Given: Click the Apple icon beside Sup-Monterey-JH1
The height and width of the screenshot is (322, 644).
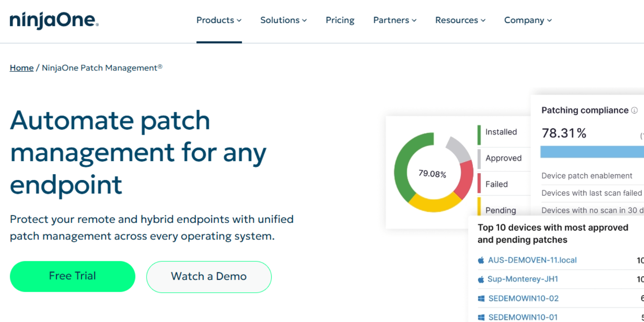Looking at the screenshot, I should click(x=481, y=279).
